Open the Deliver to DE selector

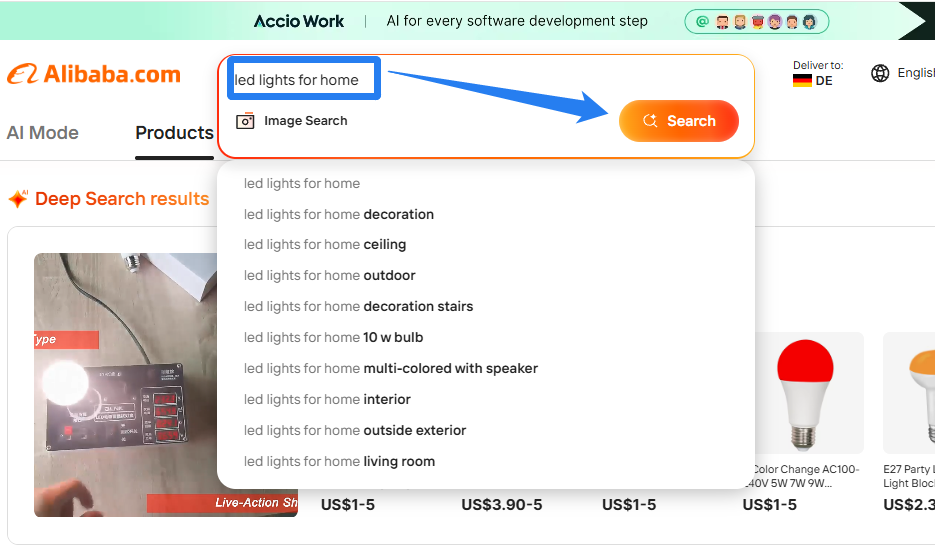pyautogui.click(x=818, y=74)
